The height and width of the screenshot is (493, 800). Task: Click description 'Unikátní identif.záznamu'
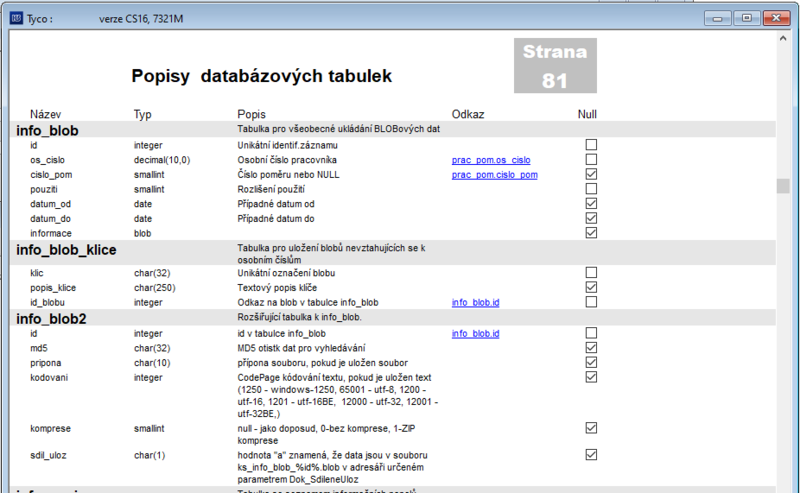(x=287, y=145)
